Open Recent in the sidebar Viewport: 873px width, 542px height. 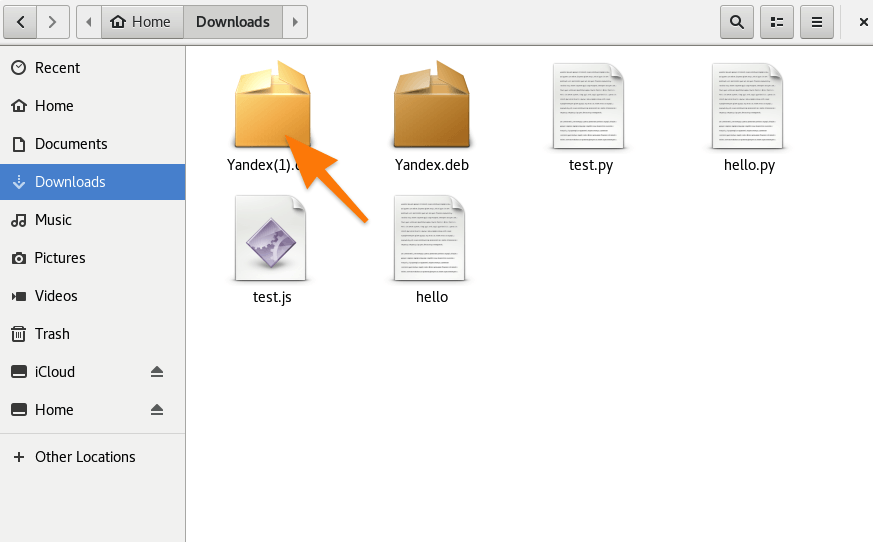pyautogui.click(x=57, y=68)
